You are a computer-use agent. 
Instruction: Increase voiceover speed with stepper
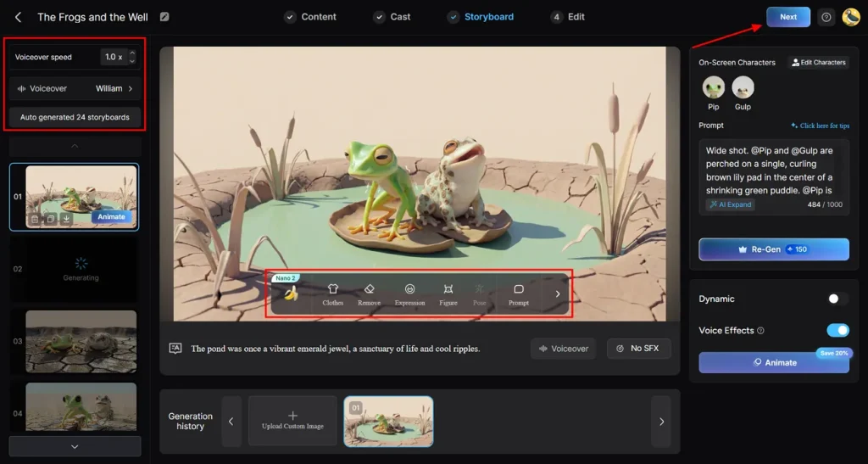point(131,53)
